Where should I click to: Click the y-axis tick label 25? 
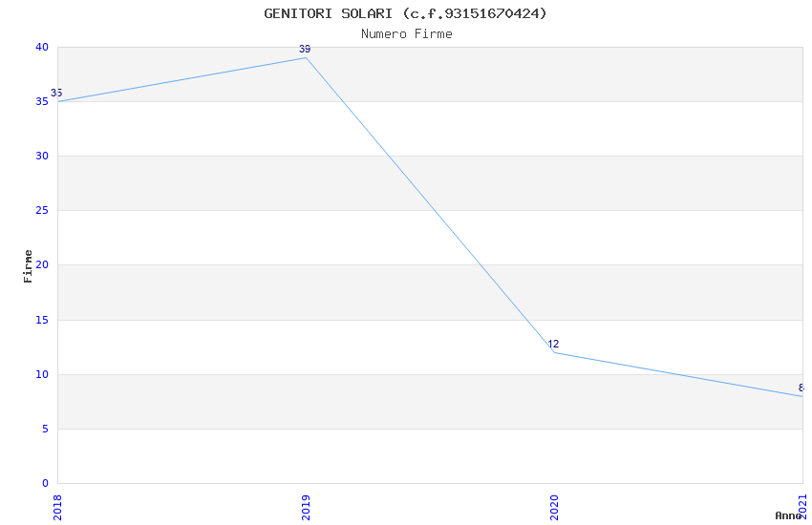tap(41, 211)
